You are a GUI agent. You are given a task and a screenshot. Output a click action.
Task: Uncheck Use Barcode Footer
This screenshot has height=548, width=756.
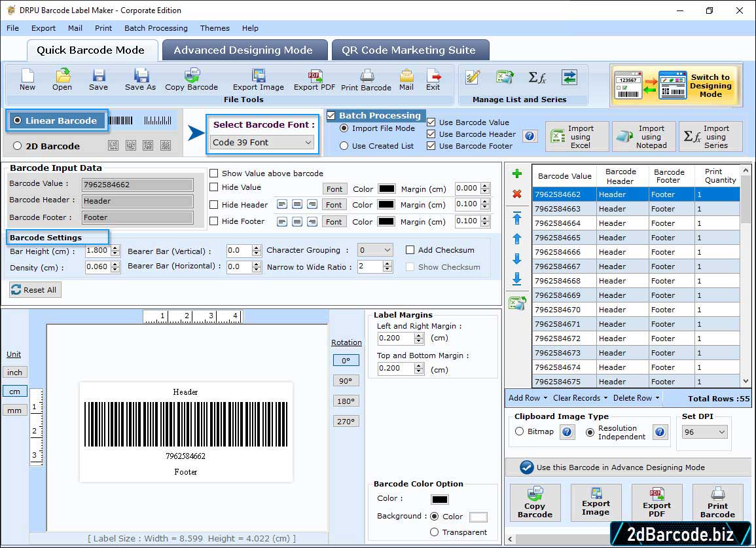point(431,146)
